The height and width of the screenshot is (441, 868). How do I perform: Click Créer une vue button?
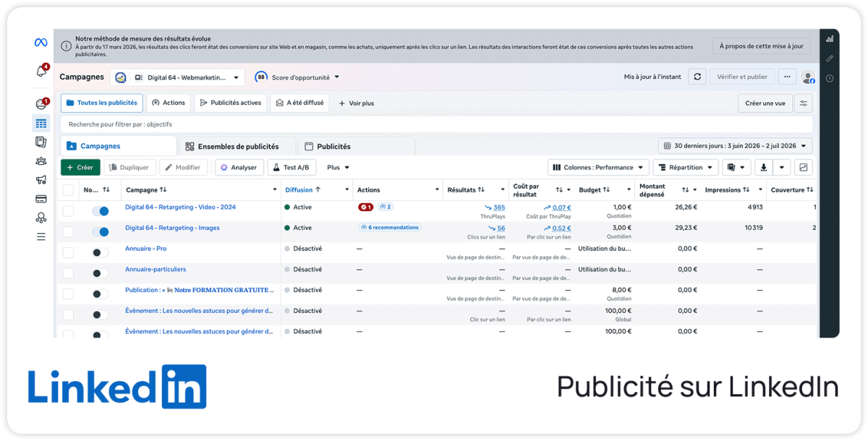(x=765, y=103)
